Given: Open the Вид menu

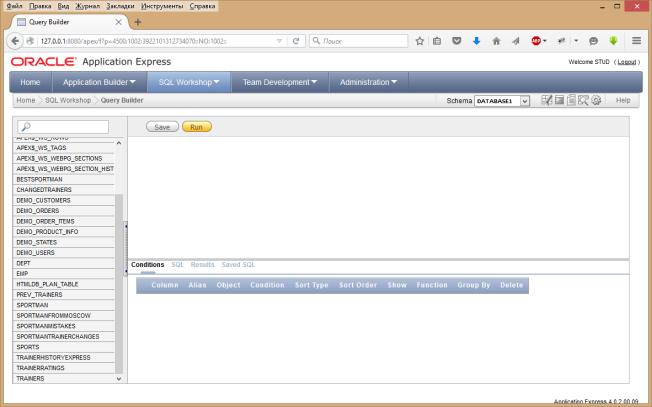Looking at the screenshot, I should [63, 6].
